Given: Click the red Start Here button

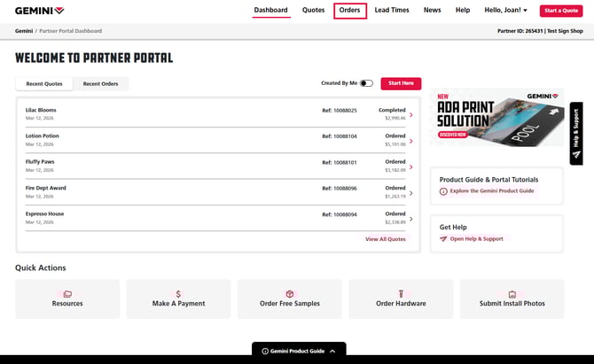Looking at the screenshot, I should coord(401,83).
